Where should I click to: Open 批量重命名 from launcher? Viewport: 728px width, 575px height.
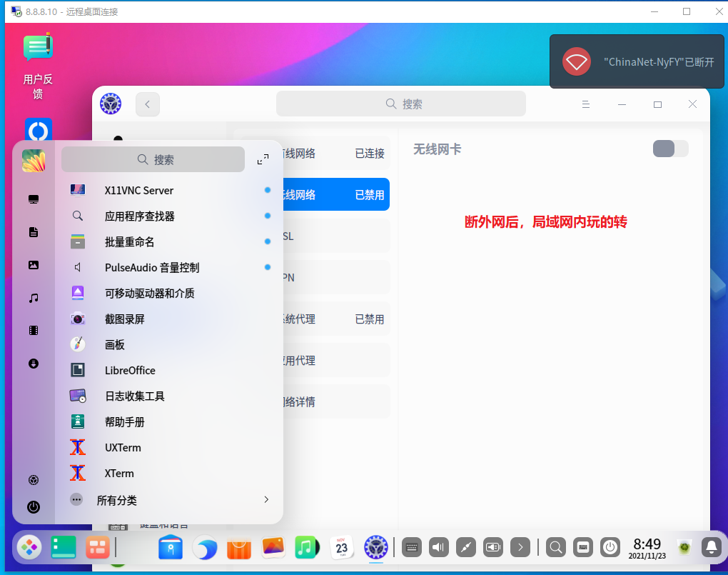[x=170, y=241]
